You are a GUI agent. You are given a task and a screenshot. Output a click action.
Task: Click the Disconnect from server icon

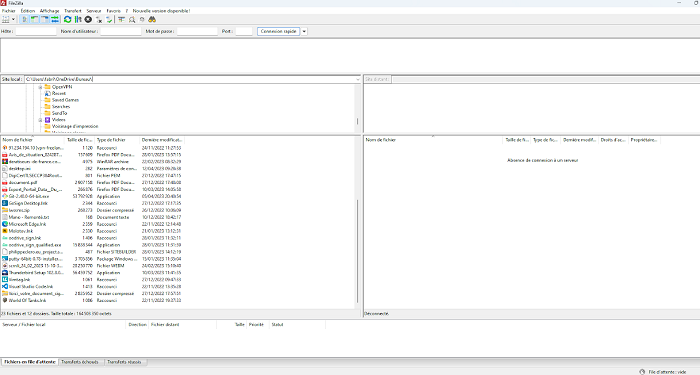(99, 20)
